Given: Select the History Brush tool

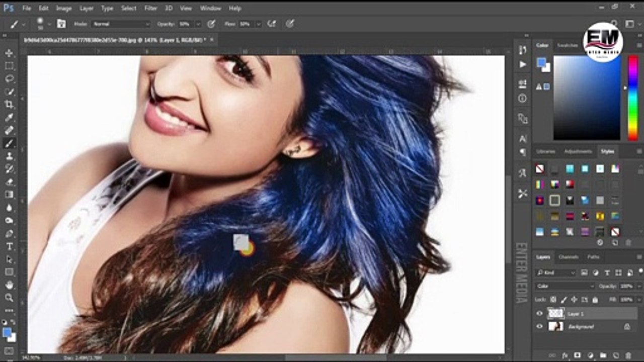Looking at the screenshot, I should pos(9,169).
